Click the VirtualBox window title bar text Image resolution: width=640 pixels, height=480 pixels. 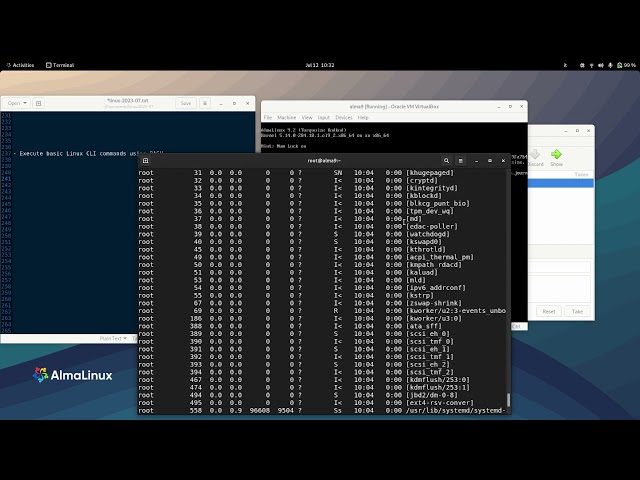tap(394, 107)
